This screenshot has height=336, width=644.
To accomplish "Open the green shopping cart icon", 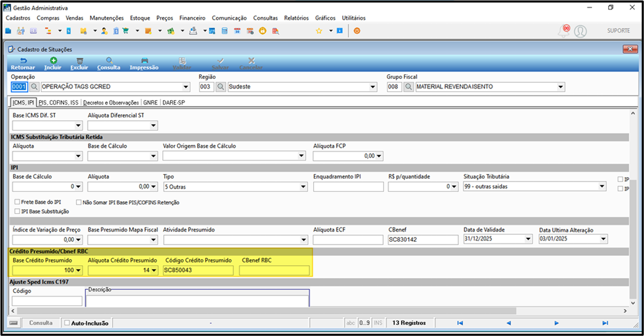I will (x=125, y=31).
